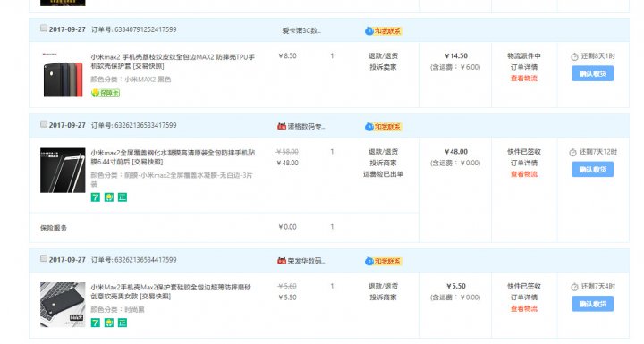Screen dimensions: 644x344
Task: Open product title 小米max2全屏覆盖钢化水凝膜
Action: (173, 157)
